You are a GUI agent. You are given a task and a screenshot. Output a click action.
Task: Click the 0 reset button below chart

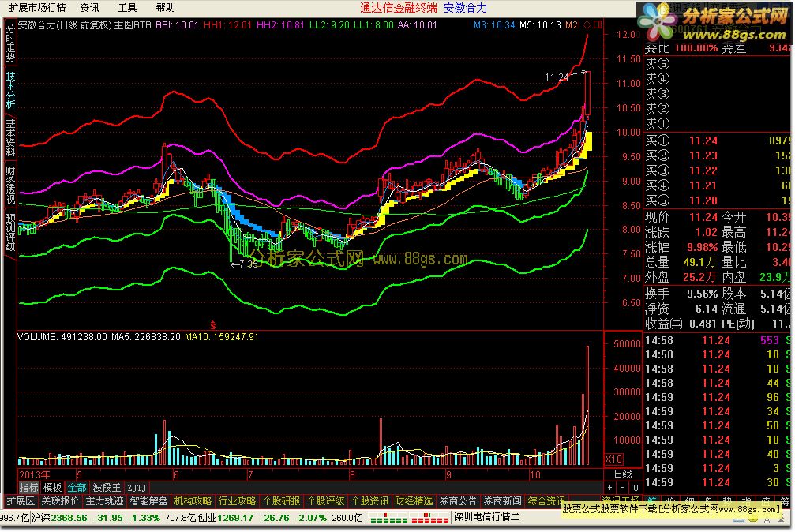[636, 488]
